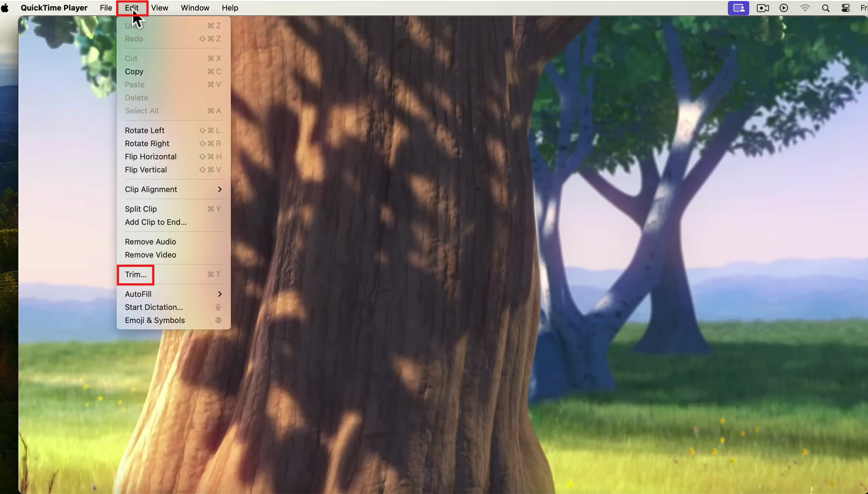Image resolution: width=868 pixels, height=494 pixels.
Task: Choose Redo in the Edit menu
Action: (173, 39)
